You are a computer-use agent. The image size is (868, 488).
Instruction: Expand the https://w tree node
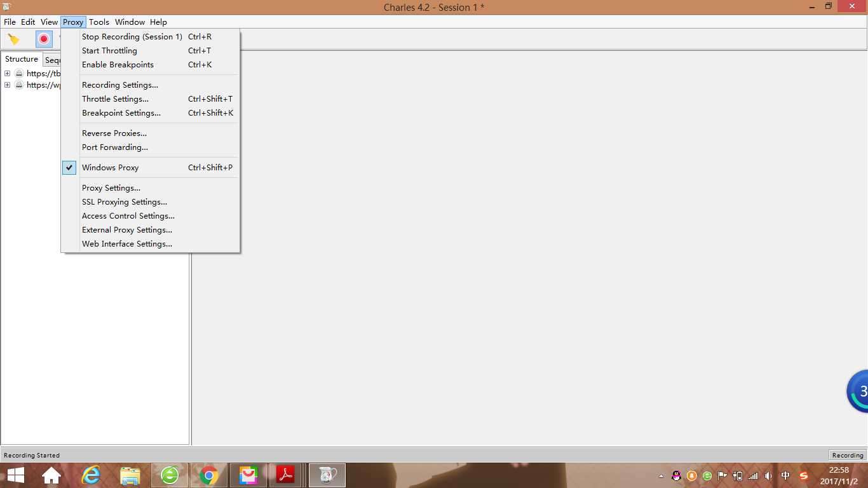pos(7,85)
